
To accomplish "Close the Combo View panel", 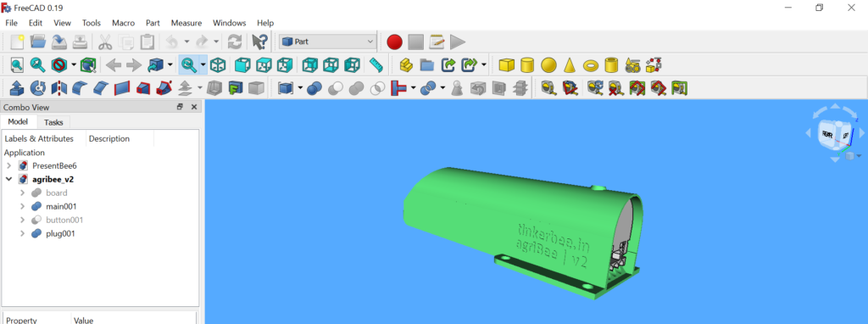I will click(194, 108).
